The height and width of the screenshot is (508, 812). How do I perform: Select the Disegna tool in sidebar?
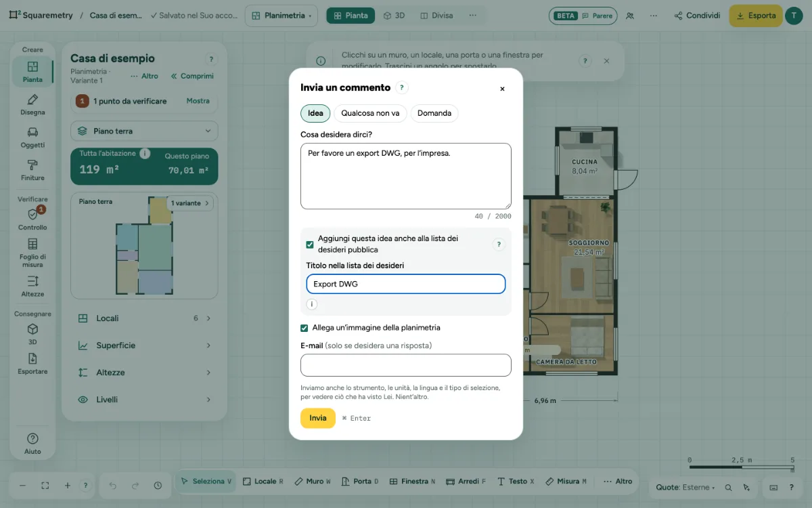[32, 105]
